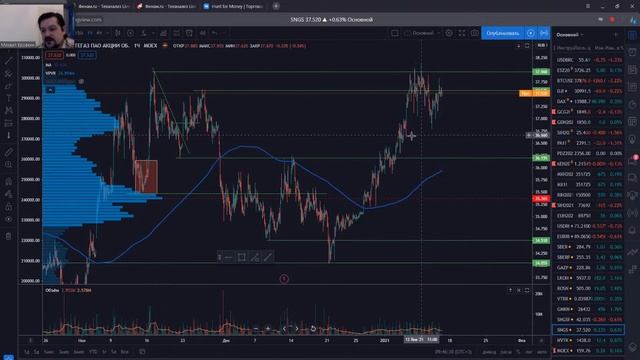This screenshot has width=640, height=360.
Task: Zoom out the chart with minus control
Action: (256, 329)
